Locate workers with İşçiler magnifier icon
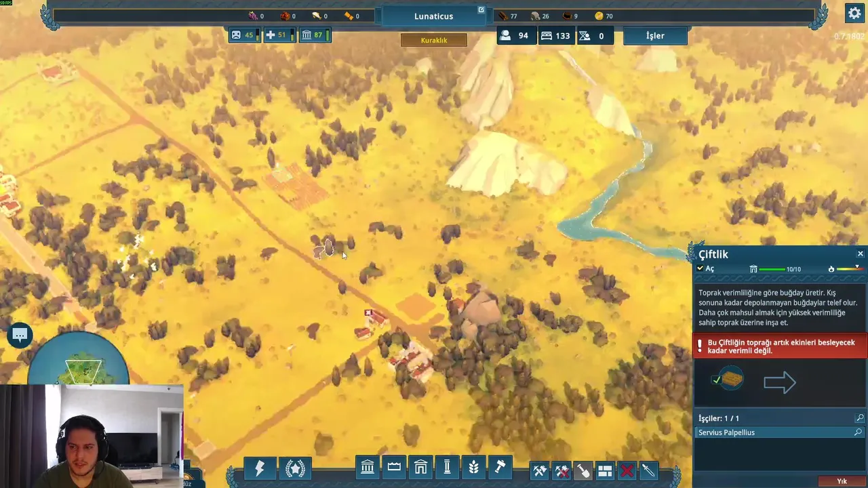868x488 pixels. tap(860, 418)
